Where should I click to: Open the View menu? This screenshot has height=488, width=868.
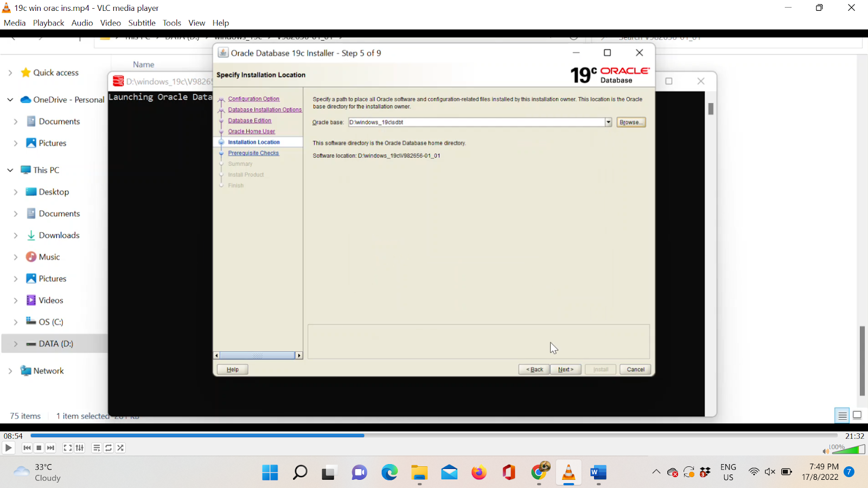click(196, 23)
